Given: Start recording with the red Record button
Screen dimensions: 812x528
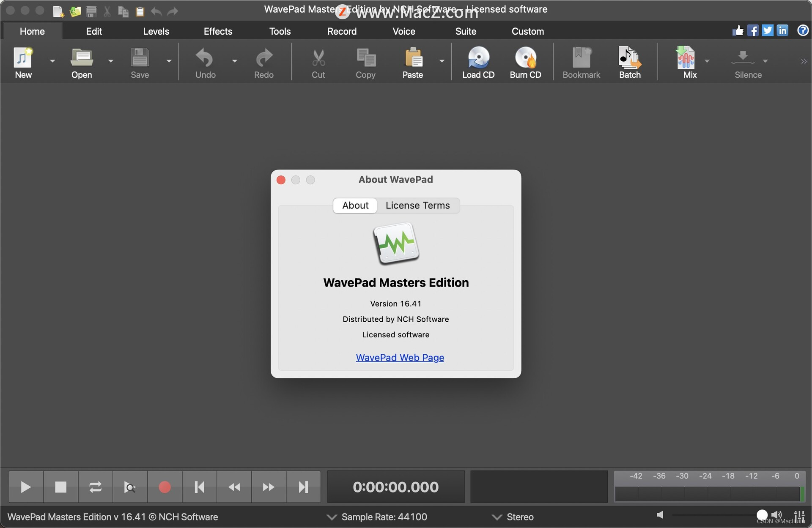Looking at the screenshot, I should [165, 487].
